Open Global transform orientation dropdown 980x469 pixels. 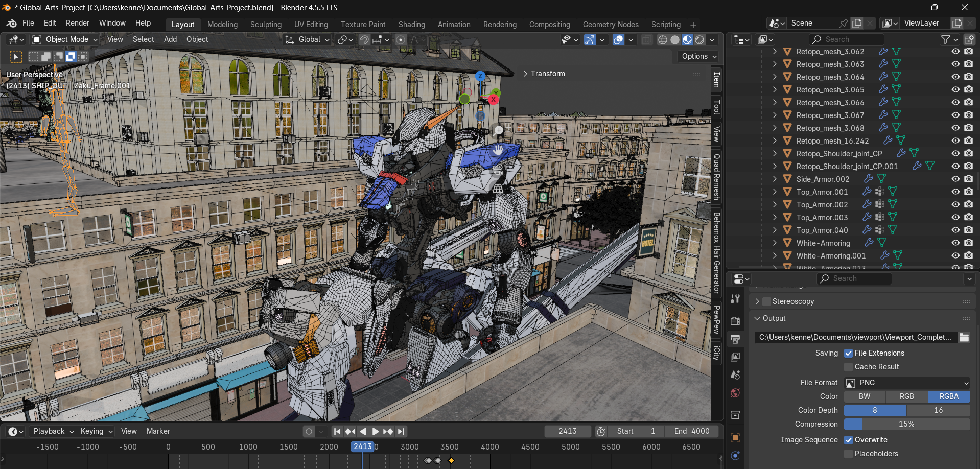(307, 40)
